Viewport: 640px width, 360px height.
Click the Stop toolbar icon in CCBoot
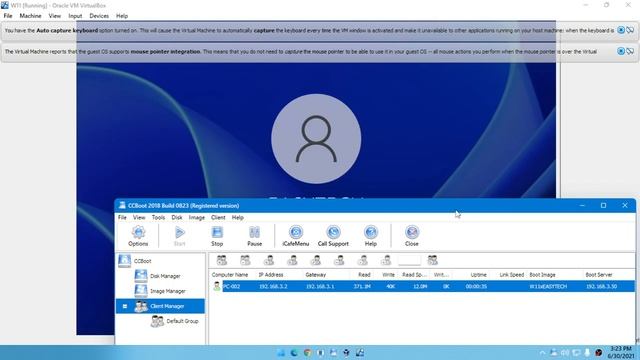pyautogui.click(x=217, y=236)
